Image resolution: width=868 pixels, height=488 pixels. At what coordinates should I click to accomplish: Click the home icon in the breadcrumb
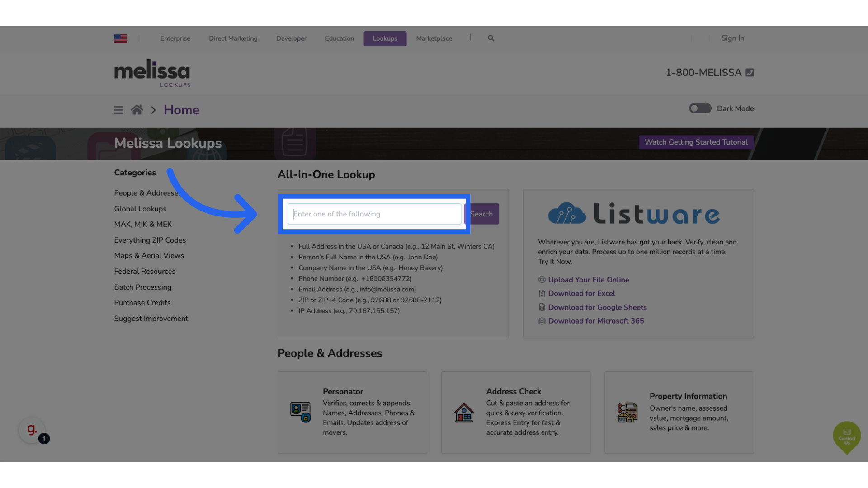tap(137, 109)
